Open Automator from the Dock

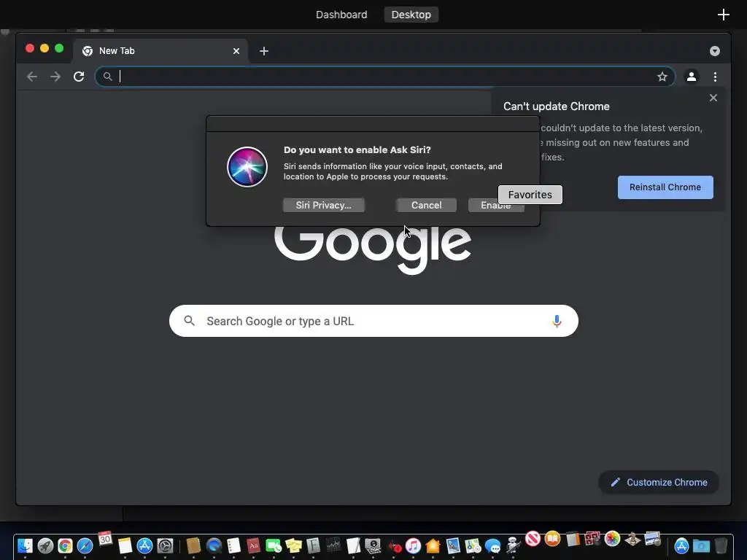[513, 545]
